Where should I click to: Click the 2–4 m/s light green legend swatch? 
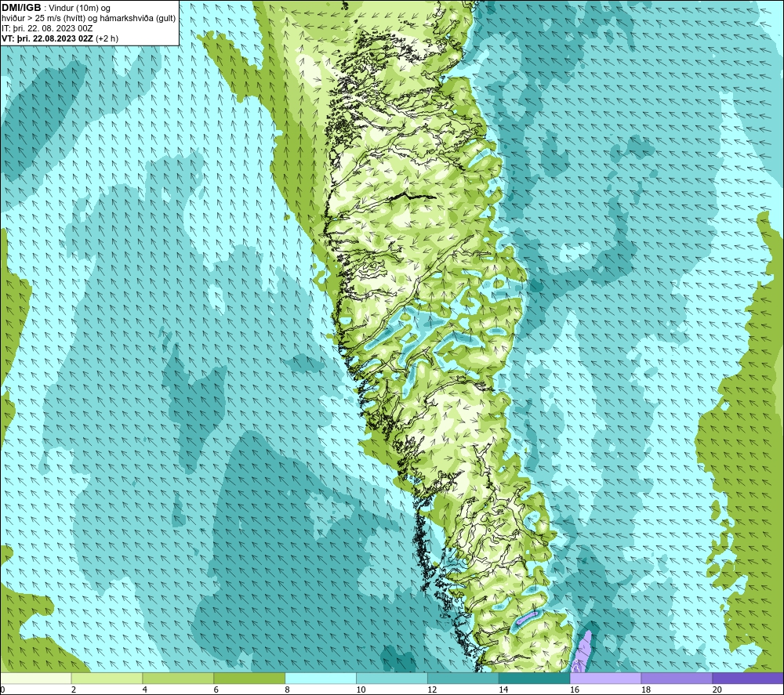tap(107, 678)
